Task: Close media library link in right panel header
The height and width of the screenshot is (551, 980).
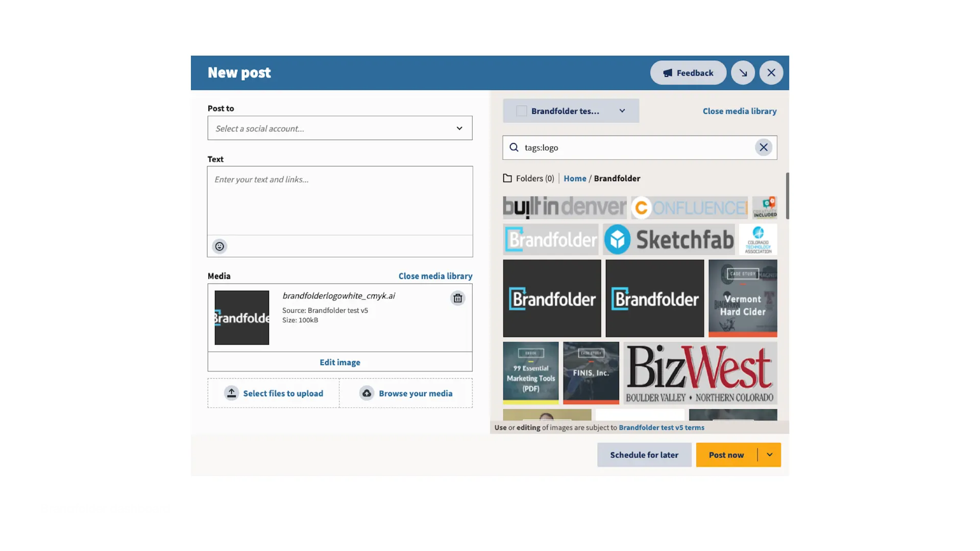Action: (x=740, y=111)
